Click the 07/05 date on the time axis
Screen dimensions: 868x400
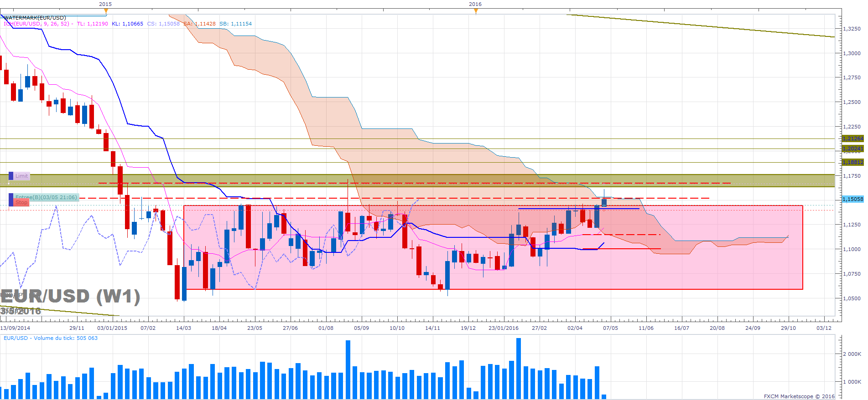point(610,328)
